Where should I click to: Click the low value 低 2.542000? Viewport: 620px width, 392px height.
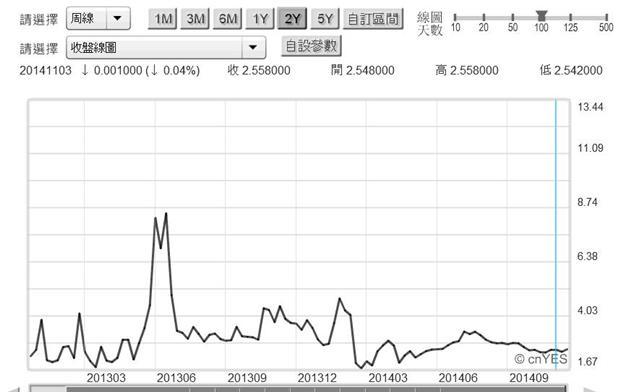click(x=571, y=70)
